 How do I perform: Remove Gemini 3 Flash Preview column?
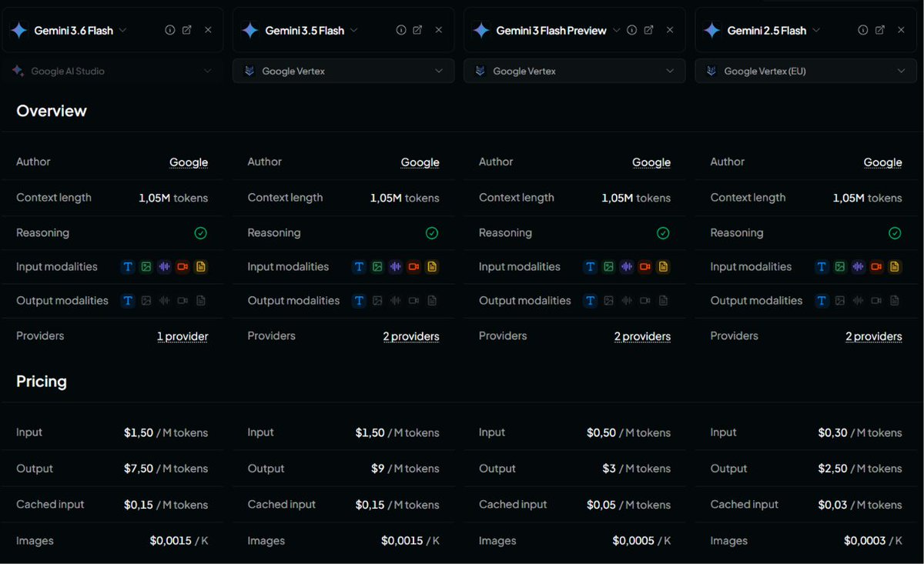click(670, 30)
